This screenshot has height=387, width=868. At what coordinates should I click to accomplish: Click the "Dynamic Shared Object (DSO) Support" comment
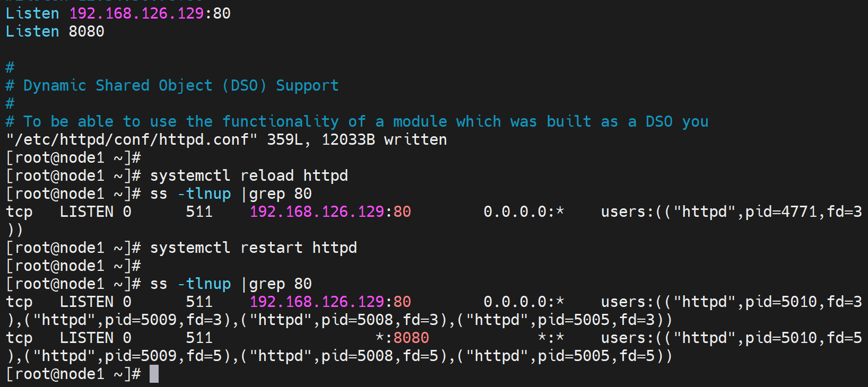180,85
